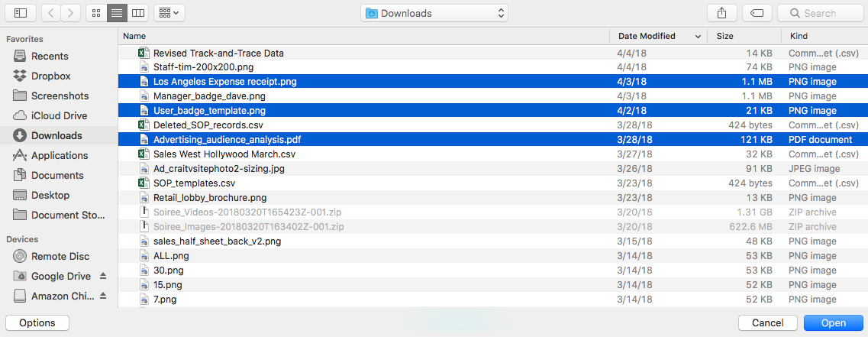Click the Open button
The image size is (868, 337).
pyautogui.click(x=833, y=322)
